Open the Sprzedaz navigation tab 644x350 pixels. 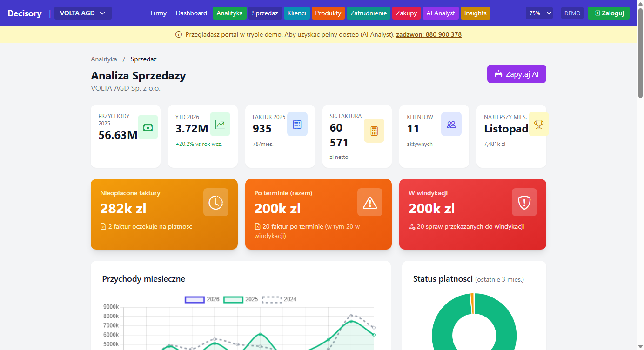[x=265, y=13]
